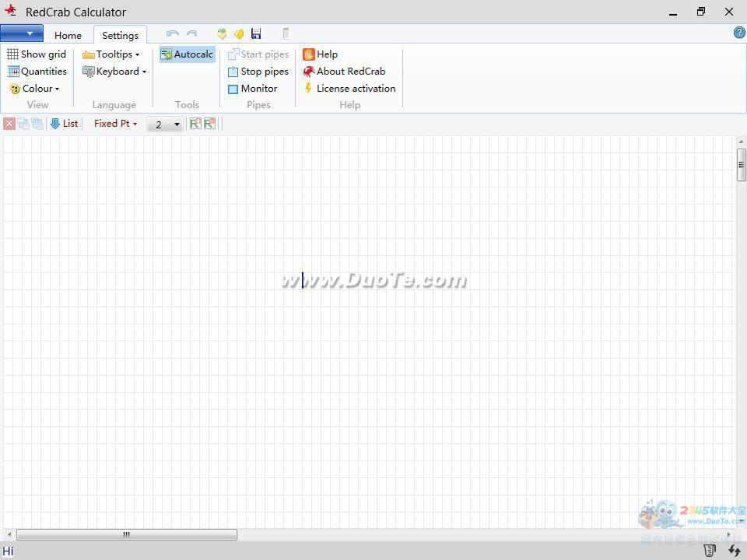Click the quick access toolbar customize handle
747x560 pixels.
click(x=286, y=33)
